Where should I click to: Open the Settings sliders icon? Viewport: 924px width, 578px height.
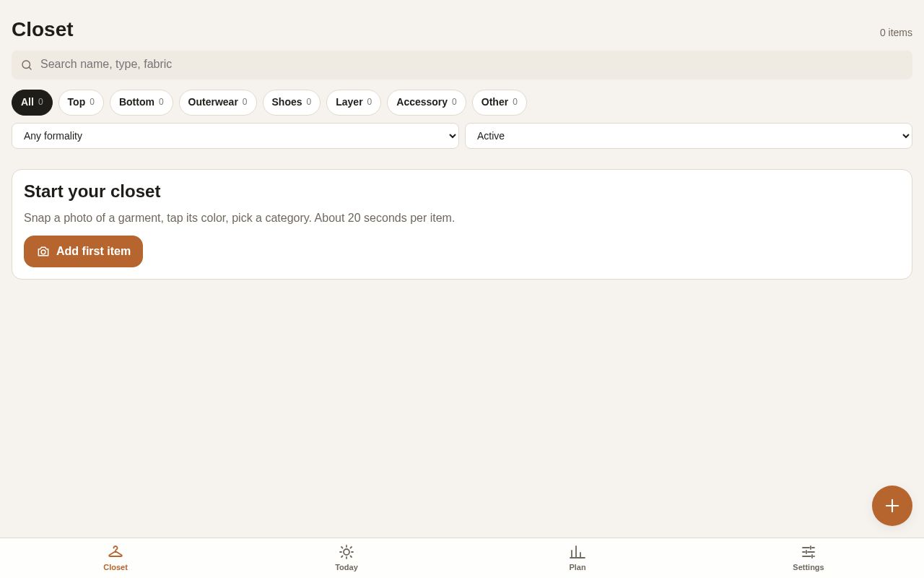pyautogui.click(x=808, y=552)
